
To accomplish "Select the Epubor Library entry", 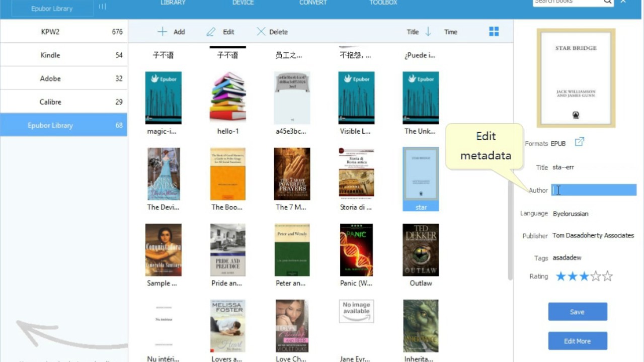I will point(63,125).
